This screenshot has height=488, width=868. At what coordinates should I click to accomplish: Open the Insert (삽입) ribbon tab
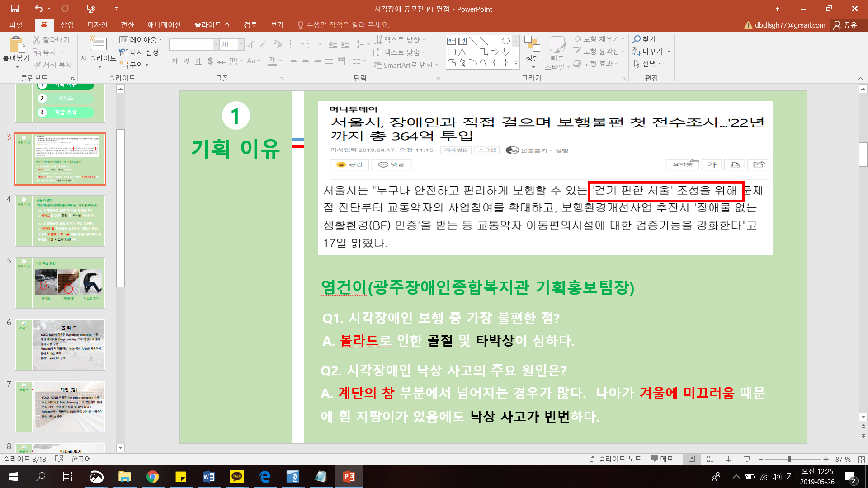[67, 25]
